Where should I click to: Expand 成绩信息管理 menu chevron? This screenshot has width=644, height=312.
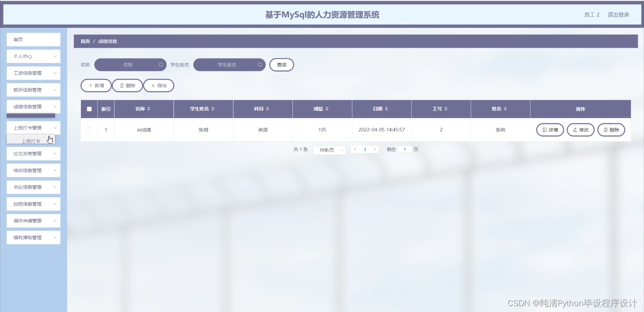tap(55, 106)
